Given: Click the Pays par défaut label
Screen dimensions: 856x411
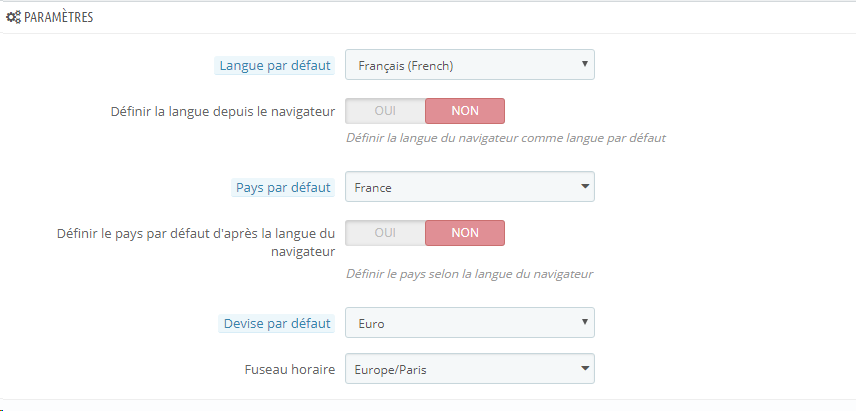Looking at the screenshot, I should [282, 187].
